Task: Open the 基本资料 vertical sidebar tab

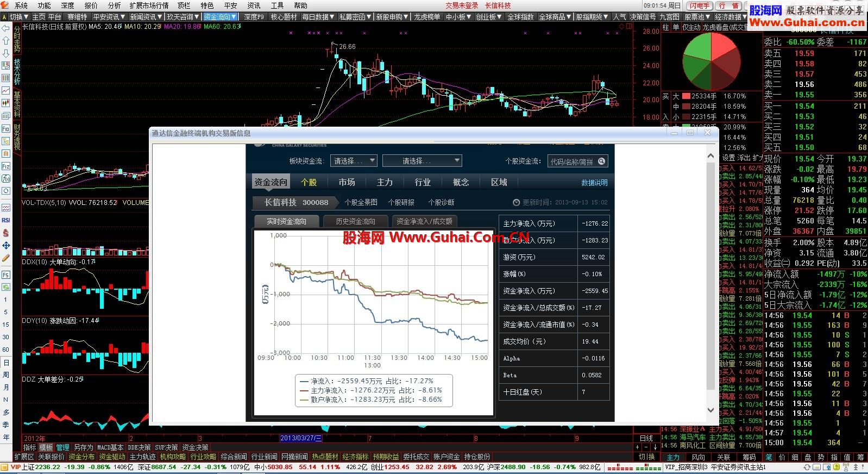Action: (17, 105)
